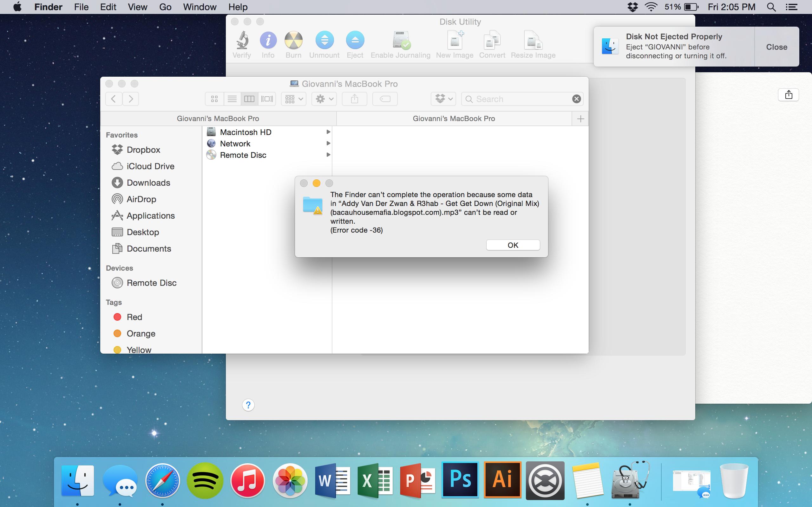Expand Macintosh HD column arrow
This screenshot has width=812, height=507.
tap(328, 132)
